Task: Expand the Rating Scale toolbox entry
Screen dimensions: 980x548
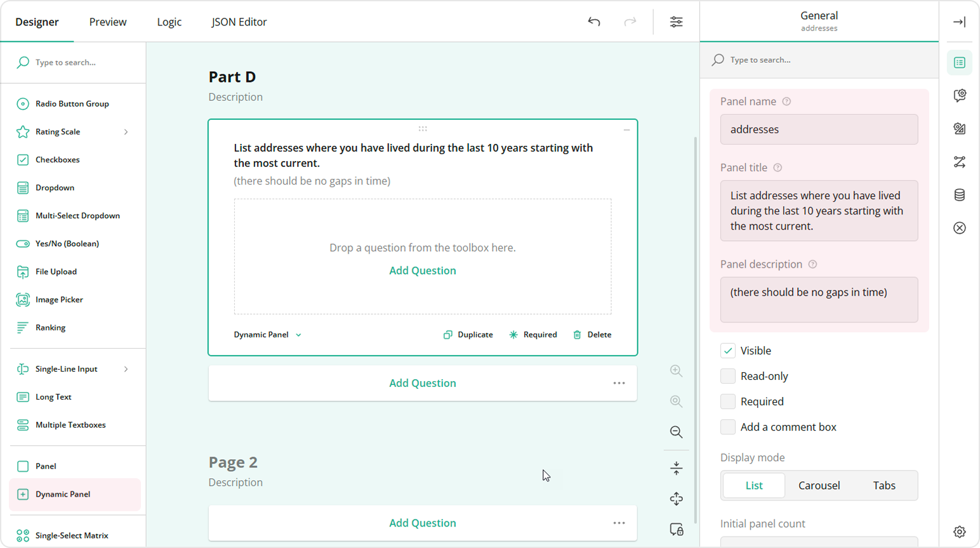Action: (126, 131)
